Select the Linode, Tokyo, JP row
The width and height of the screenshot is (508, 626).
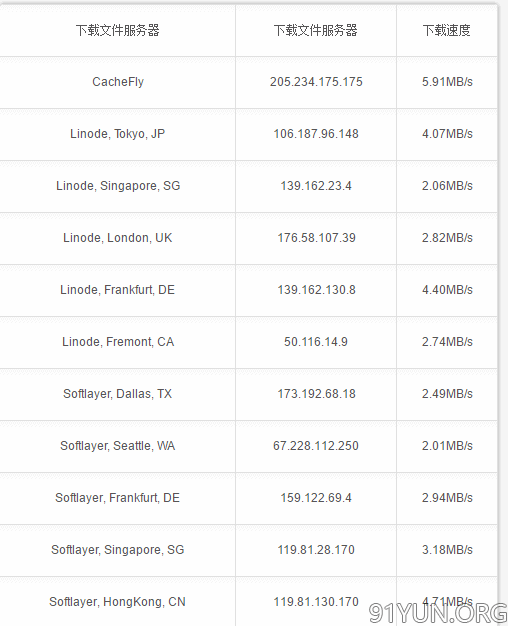coord(248,134)
